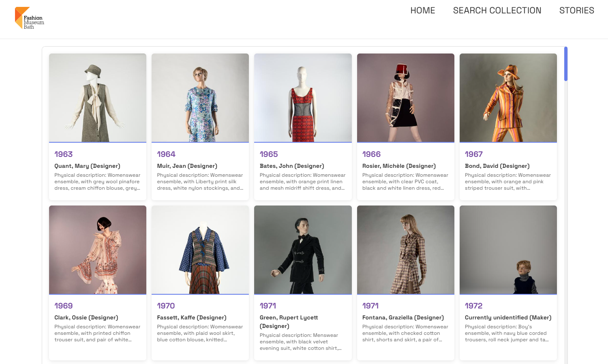Open the 1967 David Bond trouser suit photo

click(x=508, y=98)
